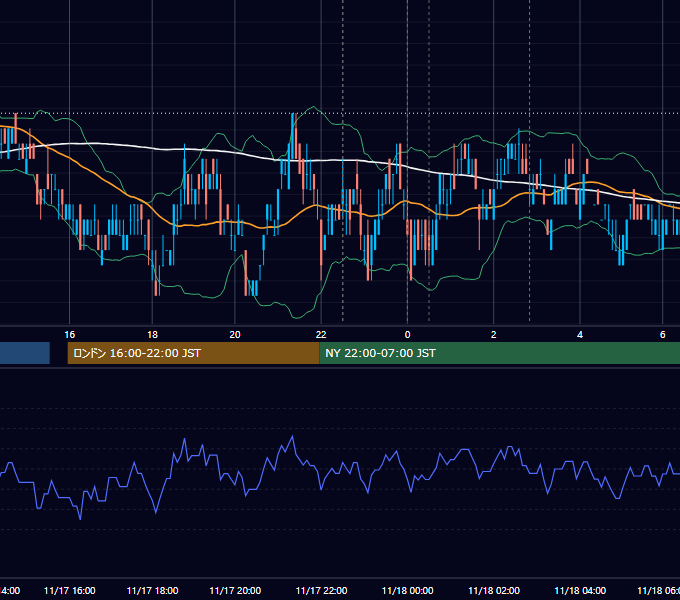This screenshot has height=600, width=680.
Task: Click hour label 2 under price chart
Action: tap(494, 335)
